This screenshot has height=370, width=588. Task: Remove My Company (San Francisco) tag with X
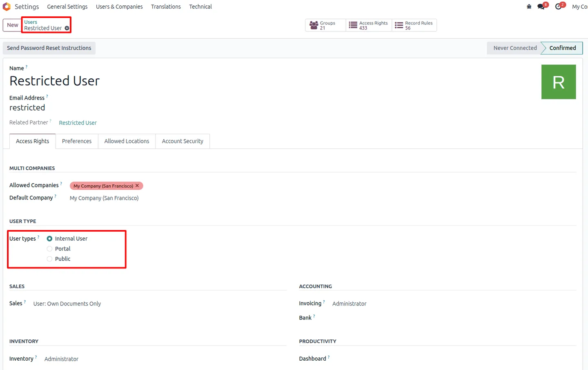pos(137,186)
